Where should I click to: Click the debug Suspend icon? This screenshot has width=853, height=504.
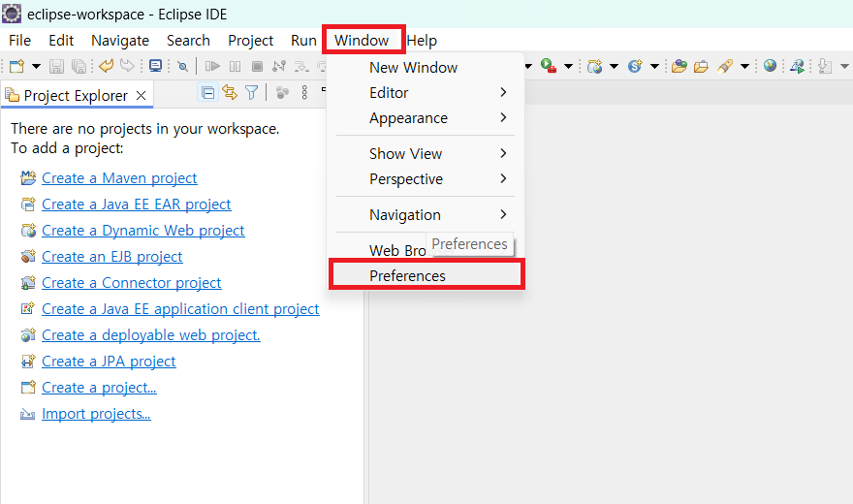(x=235, y=66)
